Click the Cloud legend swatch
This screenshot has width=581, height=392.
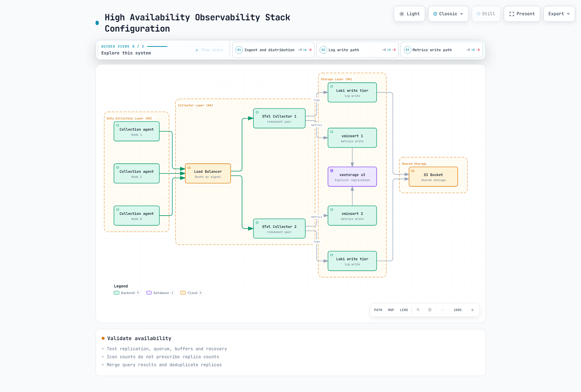[x=183, y=293]
